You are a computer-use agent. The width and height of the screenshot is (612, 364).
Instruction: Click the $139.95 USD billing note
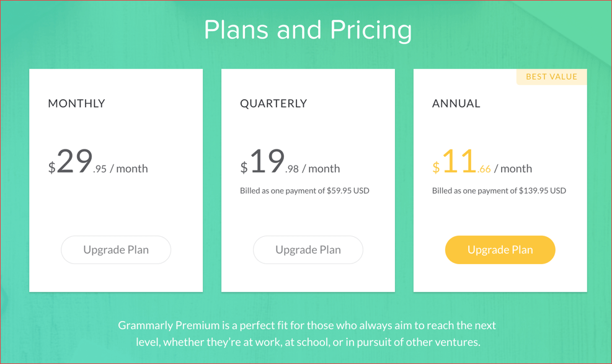point(500,190)
